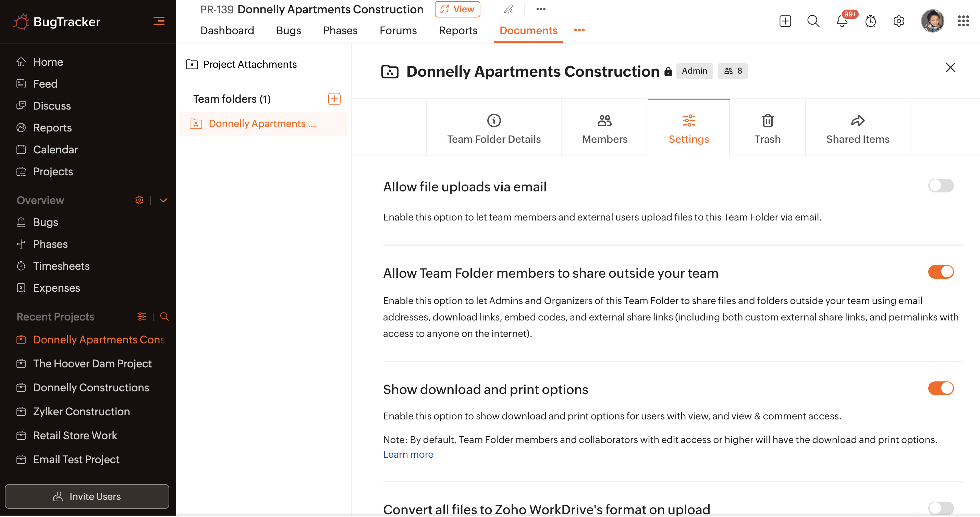Search recent projects magnifier icon
This screenshot has width=980, height=517.
pos(164,316)
